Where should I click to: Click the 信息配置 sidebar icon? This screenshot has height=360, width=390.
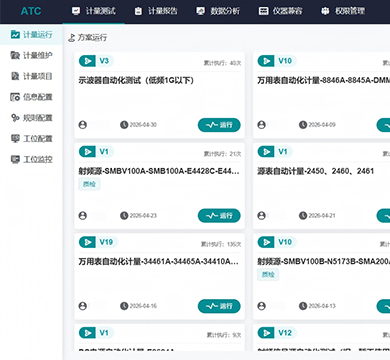15,97
